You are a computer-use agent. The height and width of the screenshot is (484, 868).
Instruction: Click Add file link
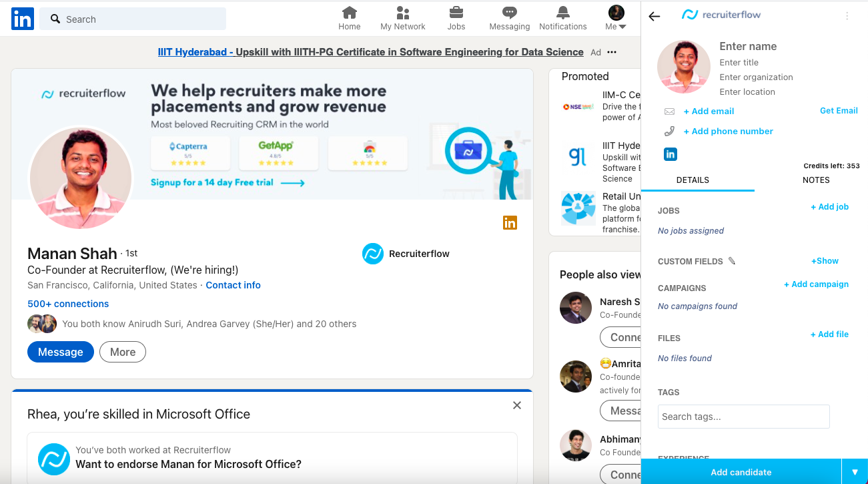tap(829, 334)
